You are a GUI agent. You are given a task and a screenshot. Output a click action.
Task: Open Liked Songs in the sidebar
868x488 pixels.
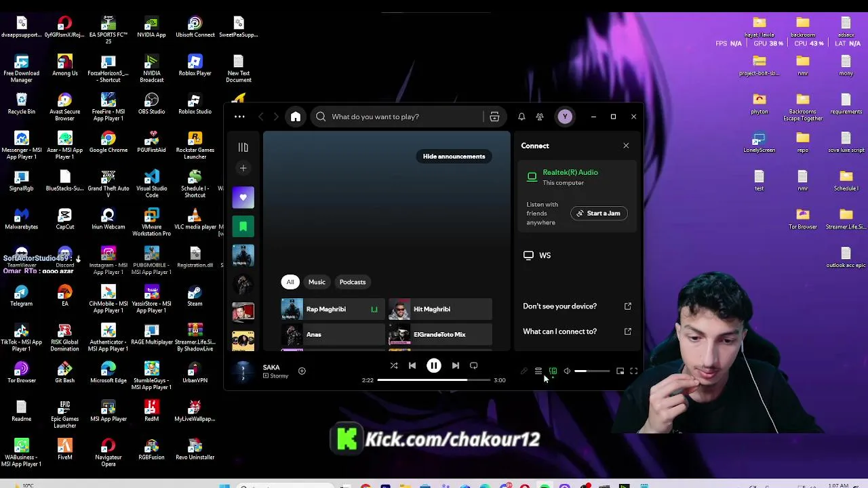click(243, 197)
